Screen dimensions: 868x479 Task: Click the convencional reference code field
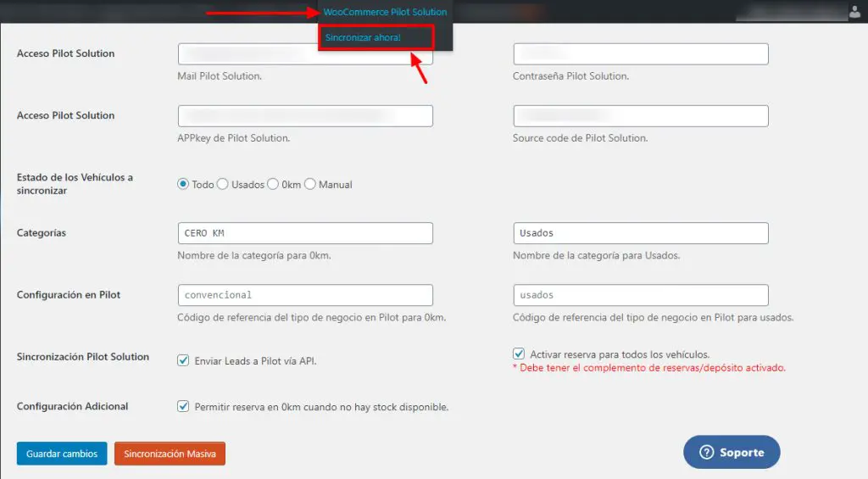click(305, 295)
